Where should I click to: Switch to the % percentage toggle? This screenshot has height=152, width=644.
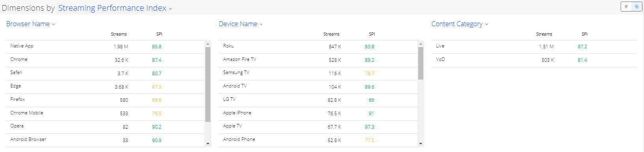pyautogui.click(x=636, y=6)
